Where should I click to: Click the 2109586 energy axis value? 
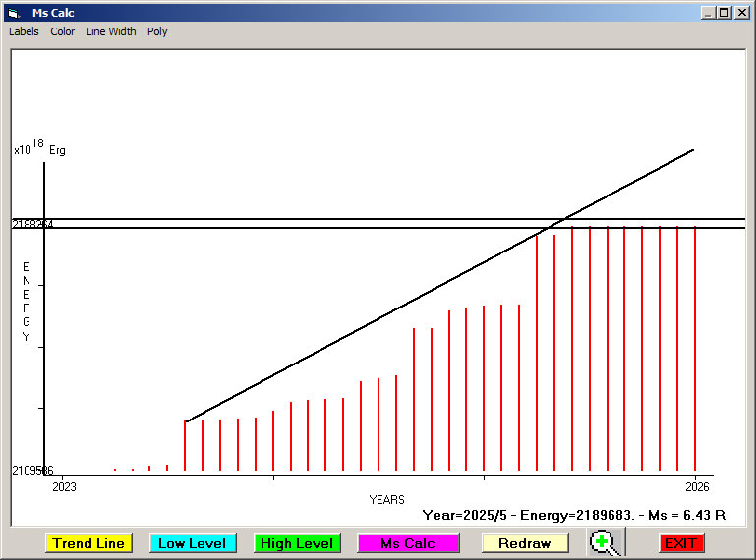point(32,471)
